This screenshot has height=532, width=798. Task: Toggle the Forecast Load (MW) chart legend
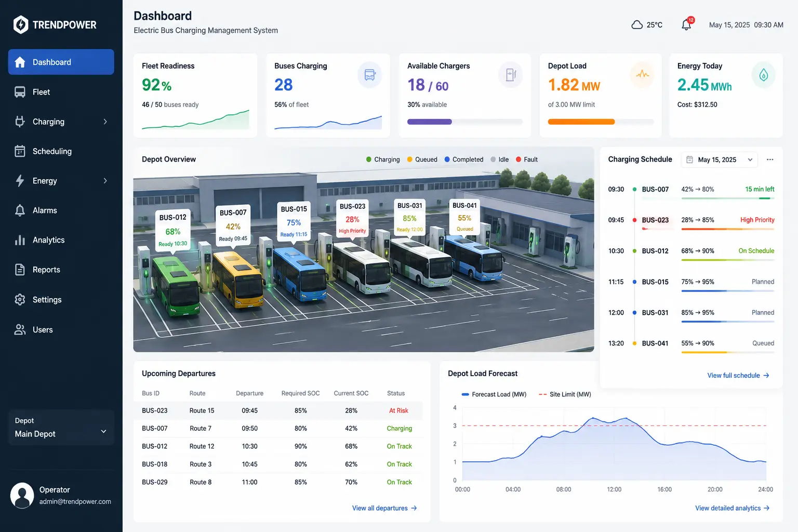pos(494,394)
